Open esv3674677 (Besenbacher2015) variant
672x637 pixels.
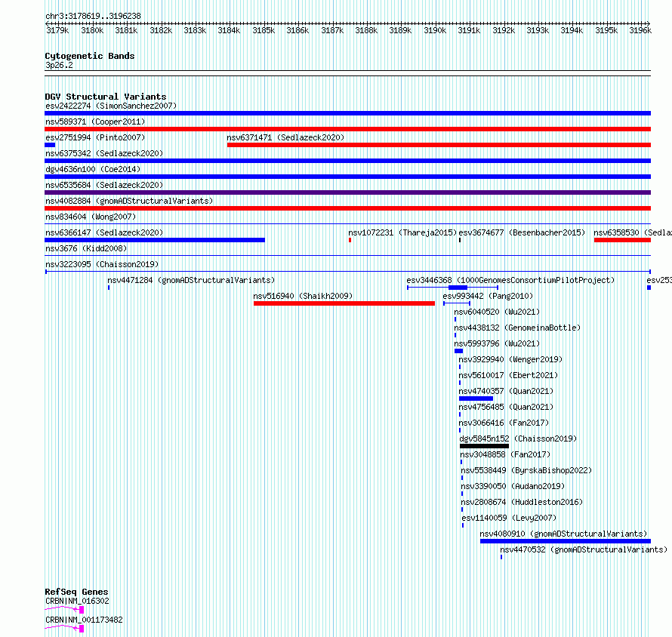[522, 232]
